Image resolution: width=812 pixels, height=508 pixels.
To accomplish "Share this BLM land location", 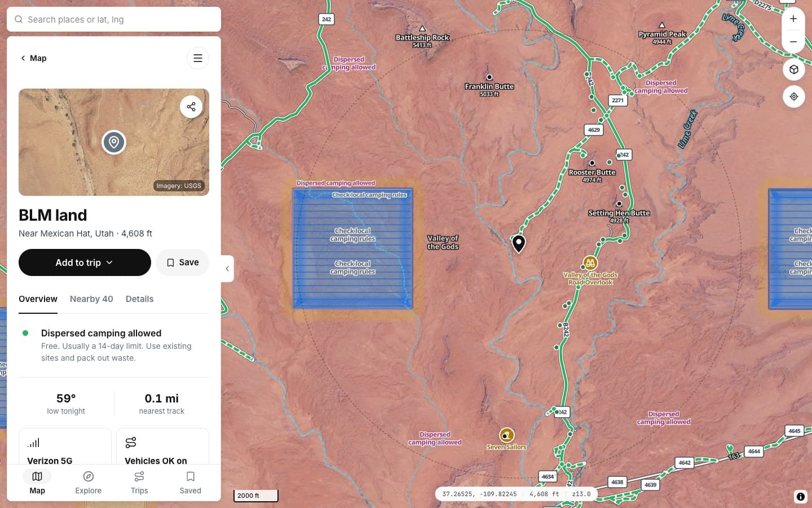I will (191, 107).
